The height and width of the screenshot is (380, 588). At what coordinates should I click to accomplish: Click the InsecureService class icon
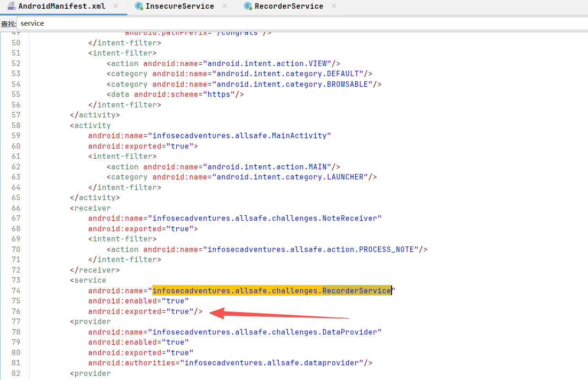click(x=139, y=6)
